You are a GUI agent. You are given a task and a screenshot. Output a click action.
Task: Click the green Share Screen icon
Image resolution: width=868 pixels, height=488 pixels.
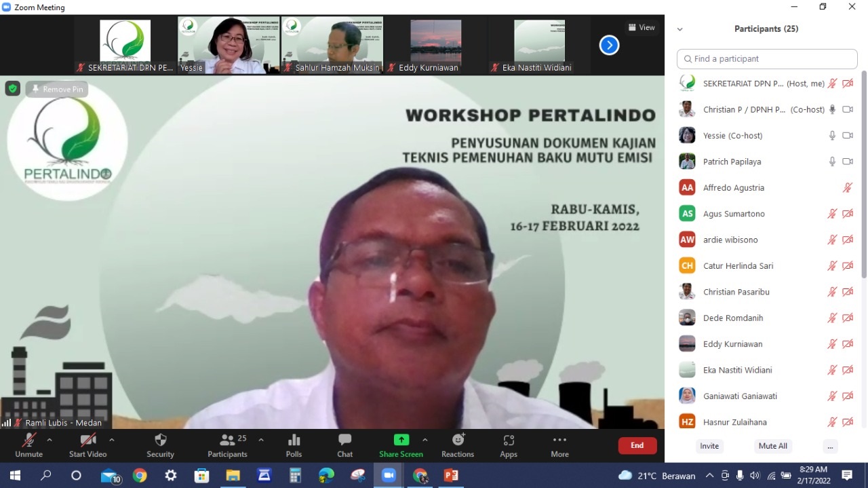[x=401, y=440]
